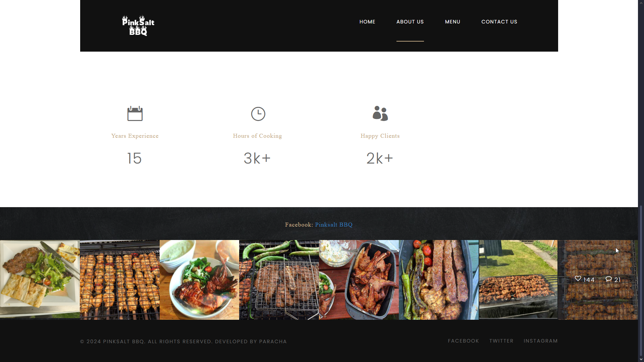Click the people icon above Happy Clients

click(380, 114)
